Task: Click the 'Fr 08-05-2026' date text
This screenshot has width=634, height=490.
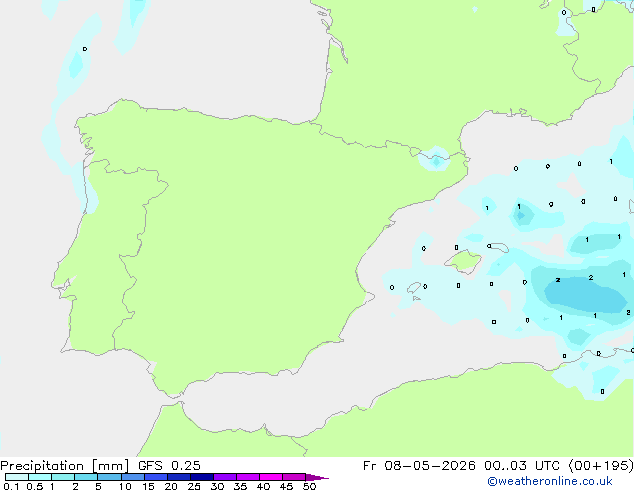Action: 419,466
